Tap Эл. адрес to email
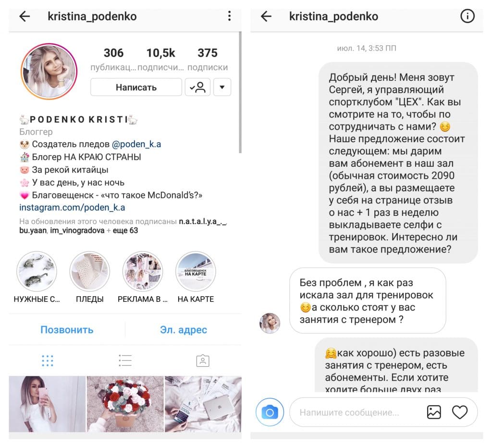Image resolution: width=492 pixels, height=448 pixels. (184, 330)
